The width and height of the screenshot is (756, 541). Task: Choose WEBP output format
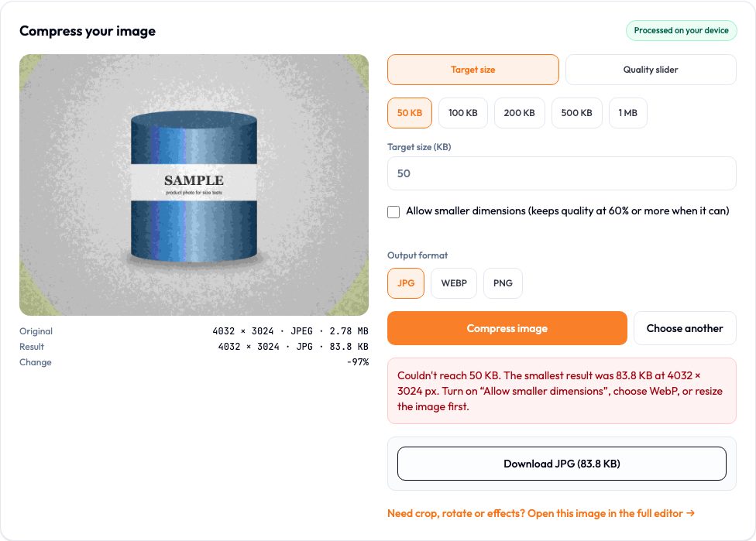coord(454,283)
